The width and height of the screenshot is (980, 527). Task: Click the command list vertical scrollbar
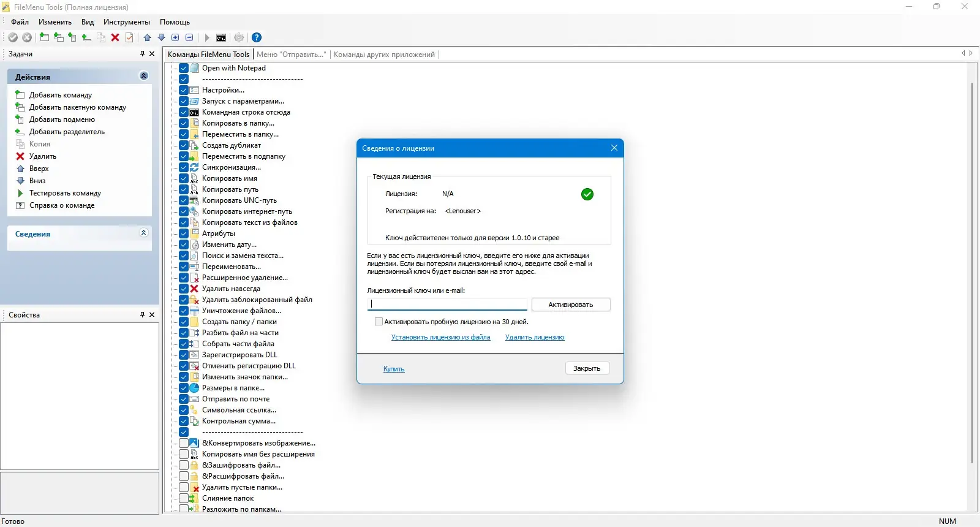972,273
